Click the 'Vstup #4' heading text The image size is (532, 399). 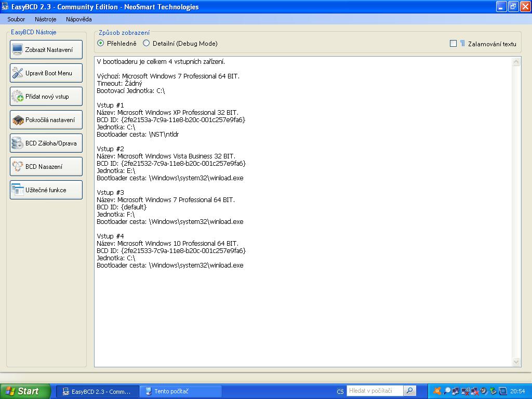point(110,236)
